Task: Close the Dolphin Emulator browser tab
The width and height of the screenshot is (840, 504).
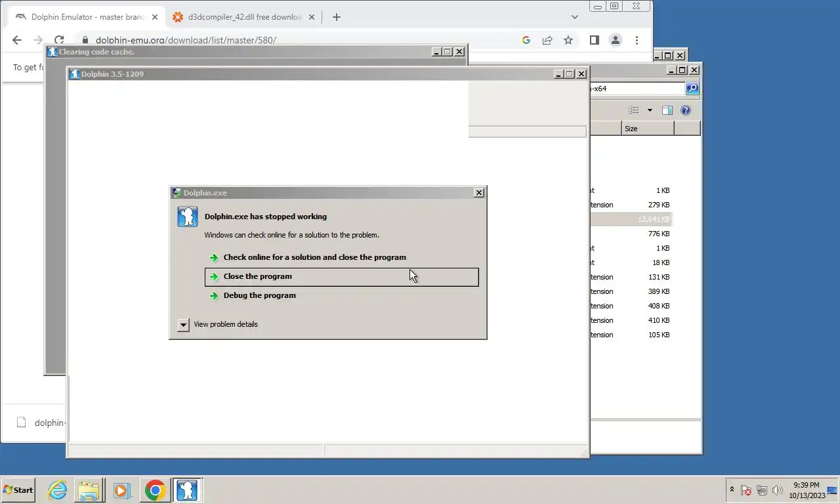Action: click(155, 17)
